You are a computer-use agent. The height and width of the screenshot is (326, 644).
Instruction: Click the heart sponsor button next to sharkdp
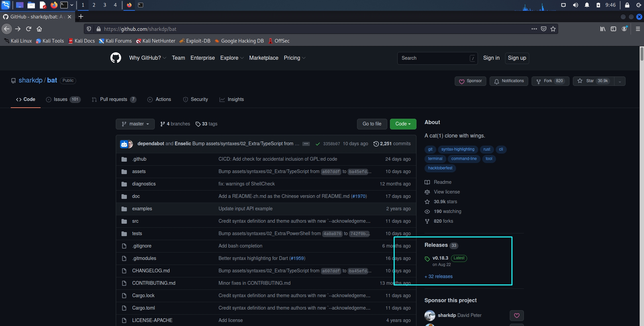coord(517,315)
